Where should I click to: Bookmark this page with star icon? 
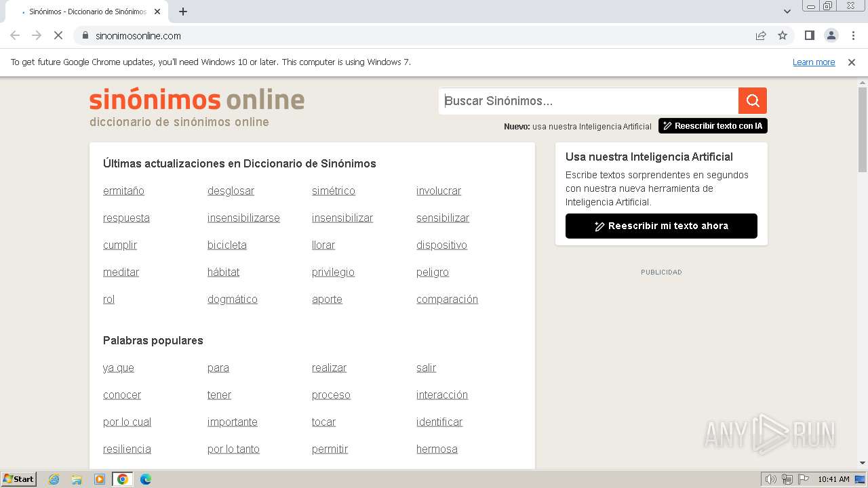click(x=783, y=35)
